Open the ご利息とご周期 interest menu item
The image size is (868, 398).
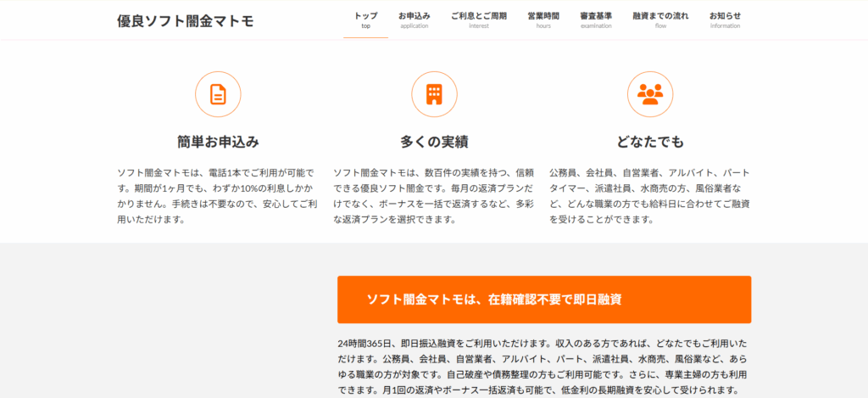[479, 20]
